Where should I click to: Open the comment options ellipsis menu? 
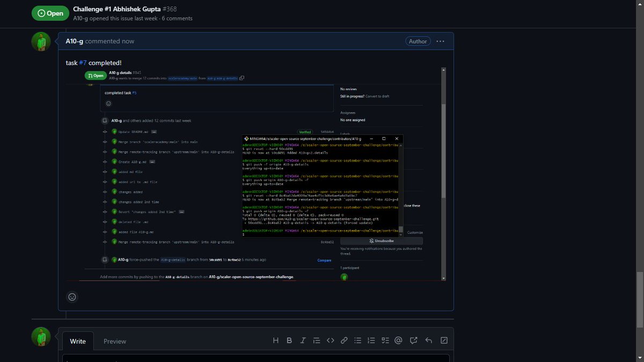pyautogui.click(x=440, y=41)
